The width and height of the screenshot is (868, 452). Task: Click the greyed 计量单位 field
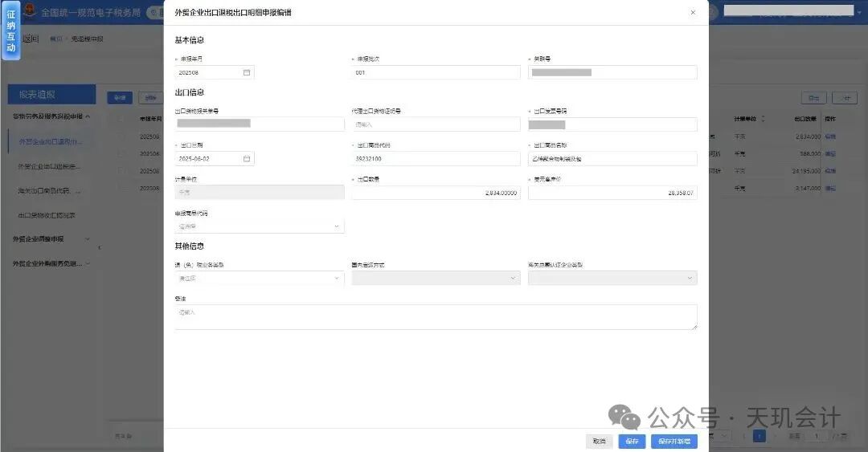[x=259, y=193]
